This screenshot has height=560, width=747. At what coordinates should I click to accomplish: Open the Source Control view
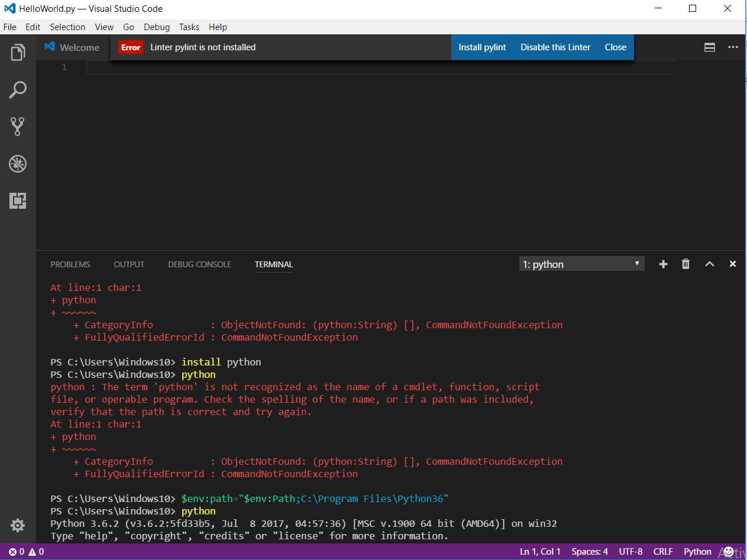coord(18,127)
